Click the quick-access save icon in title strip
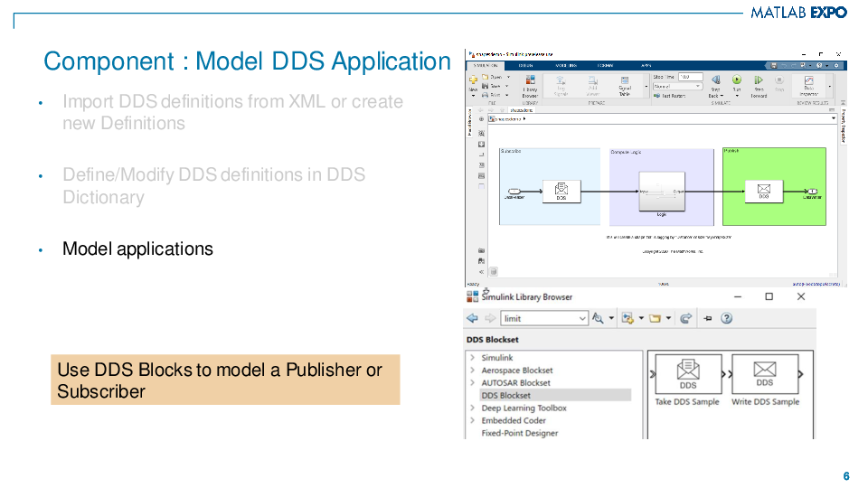Screen dimensions: 868x488 [774, 65]
